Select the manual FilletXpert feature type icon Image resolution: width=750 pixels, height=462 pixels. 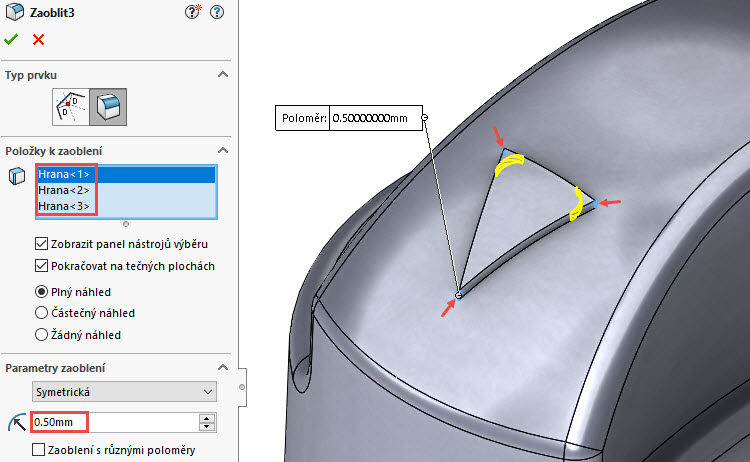pyautogui.click(x=71, y=107)
